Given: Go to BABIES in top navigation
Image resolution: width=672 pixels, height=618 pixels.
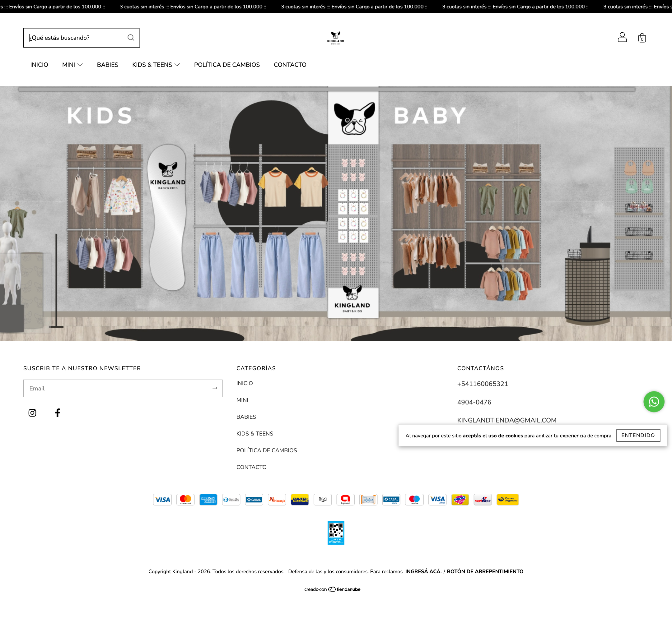Looking at the screenshot, I should (107, 65).
